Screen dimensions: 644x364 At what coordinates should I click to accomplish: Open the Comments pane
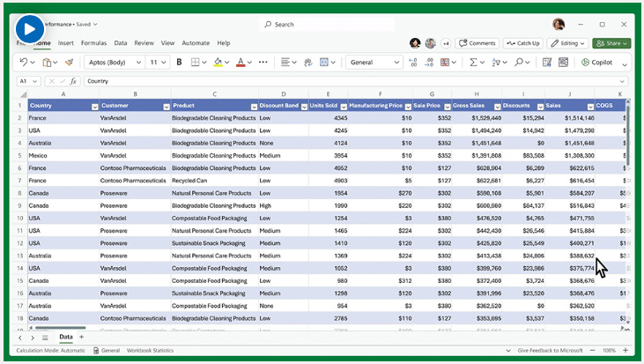coord(477,43)
